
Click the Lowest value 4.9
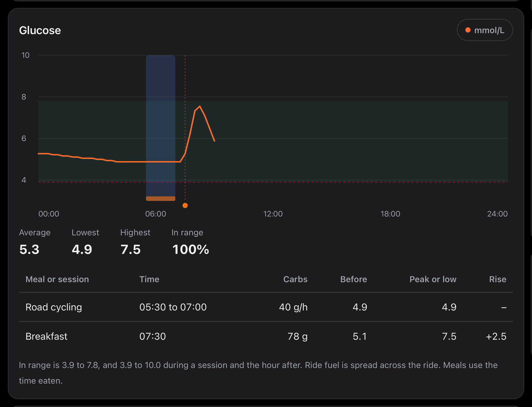tap(82, 250)
